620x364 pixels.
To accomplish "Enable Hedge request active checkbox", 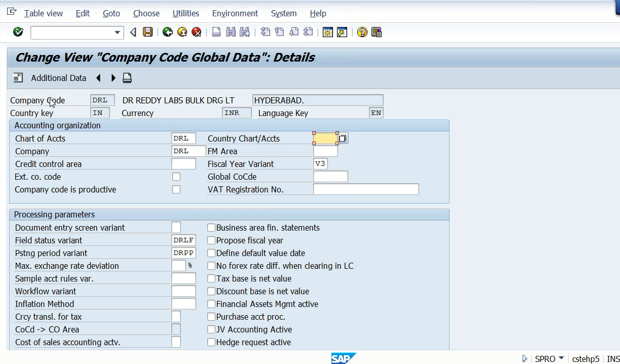I will click(x=211, y=342).
